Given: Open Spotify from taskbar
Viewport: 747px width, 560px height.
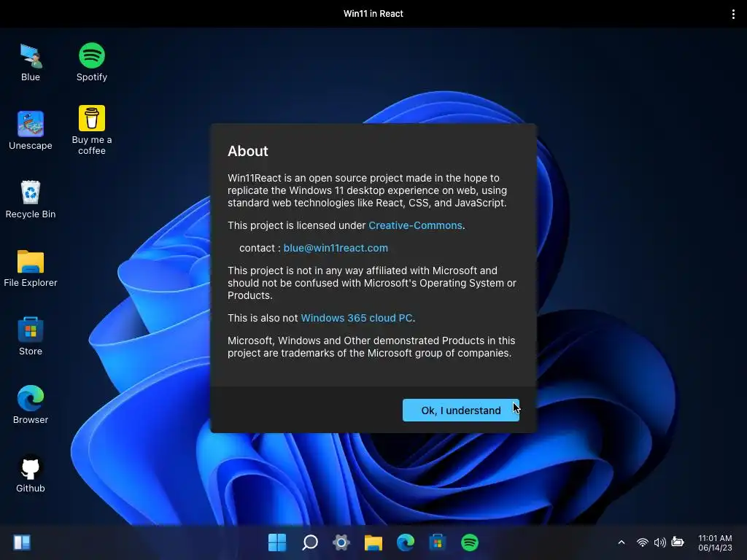Looking at the screenshot, I should pyautogui.click(x=470, y=542).
